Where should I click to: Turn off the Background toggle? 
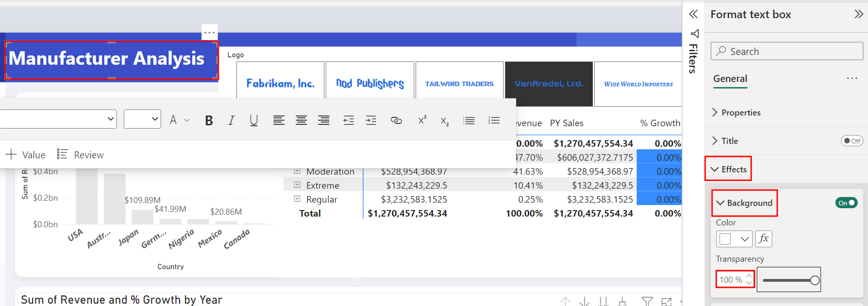point(847,203)
